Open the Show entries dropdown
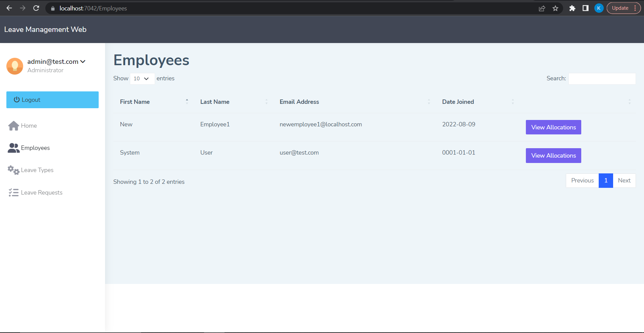The height and width of the screenshot is (333, 644). click(142, 78)
